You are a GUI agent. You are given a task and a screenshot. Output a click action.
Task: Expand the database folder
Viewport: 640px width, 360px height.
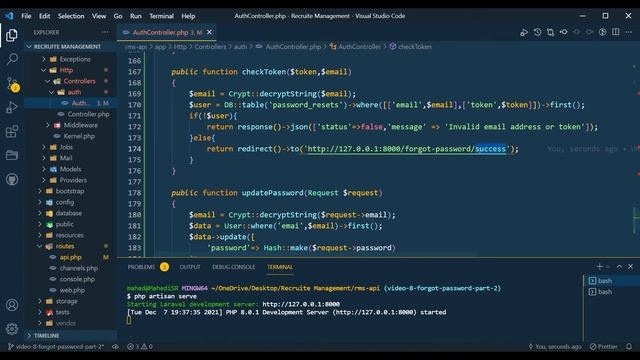click(x=68, y=213)
